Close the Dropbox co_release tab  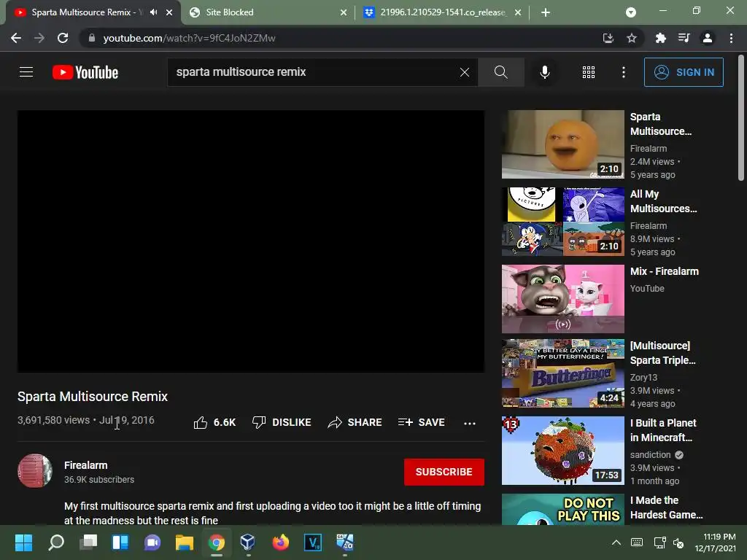[x=518, y=12]
